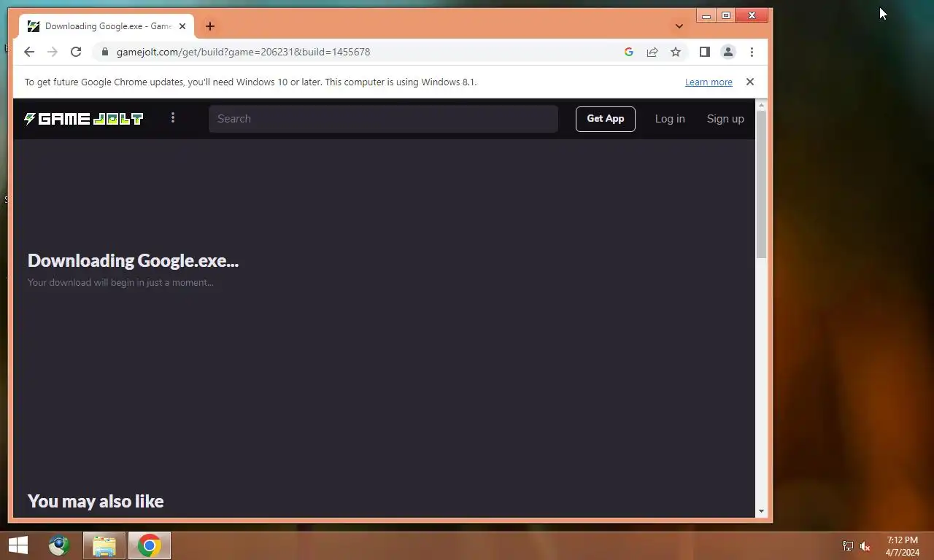Image resolution: width=934 pixels, height=560 pixels.
Task: Open the Windows Start button
Action: click(x=18, y=545)
